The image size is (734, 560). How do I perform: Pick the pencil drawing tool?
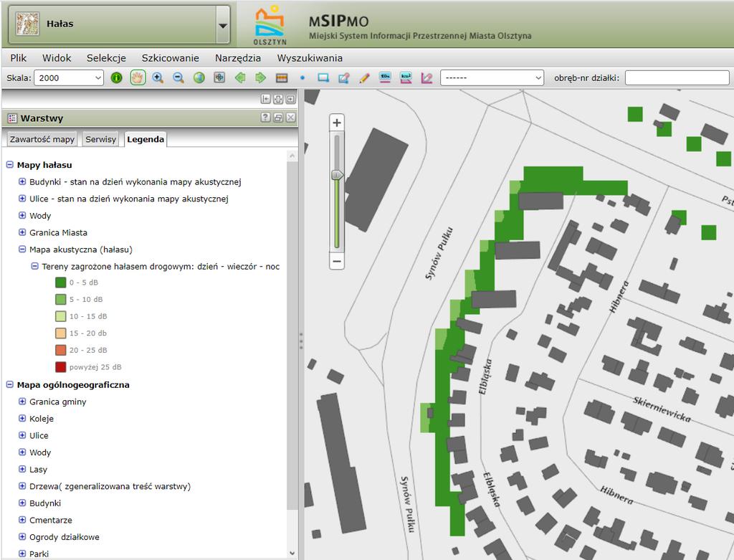pos(364,77)
